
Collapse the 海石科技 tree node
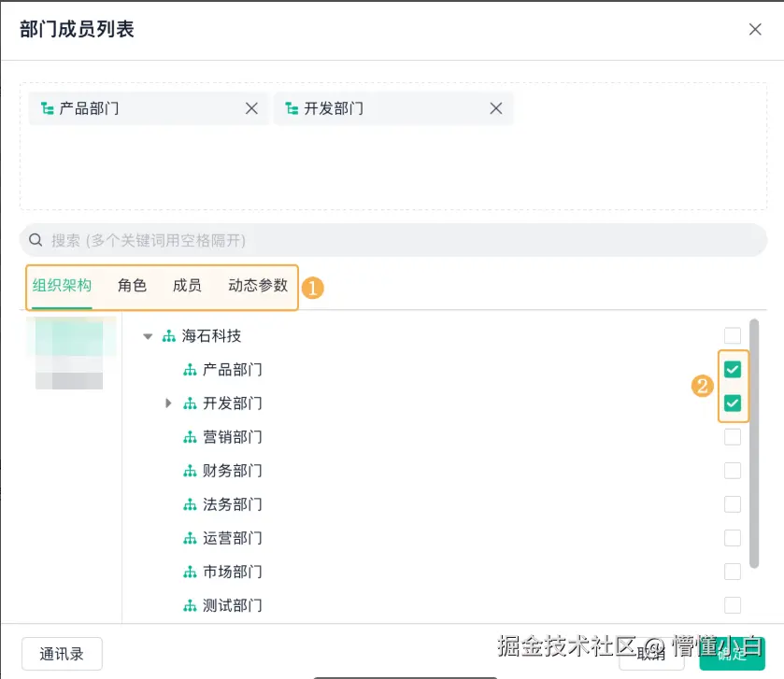coord(147,335)
